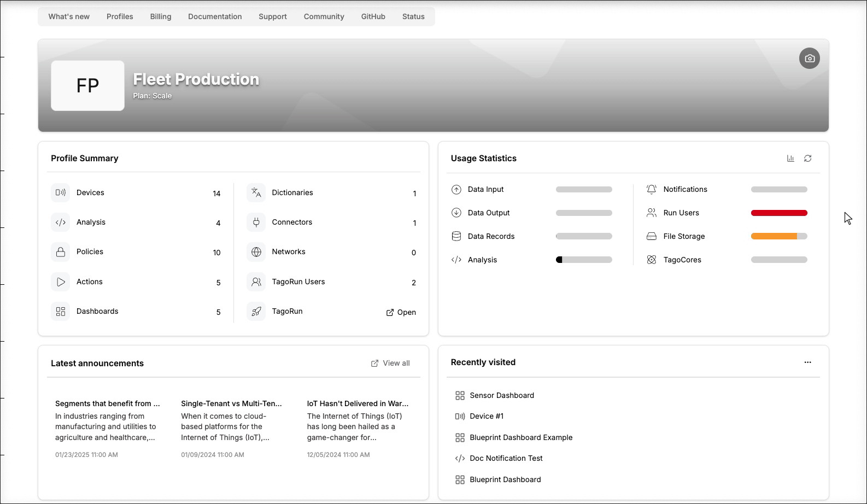Open Device #1 from Recently visited

pos(487,417)
